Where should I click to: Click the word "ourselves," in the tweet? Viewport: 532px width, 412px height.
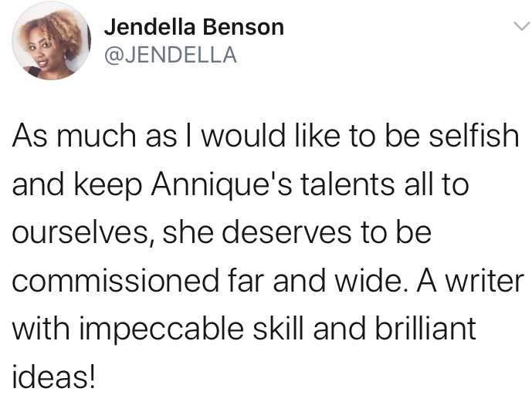76,233
